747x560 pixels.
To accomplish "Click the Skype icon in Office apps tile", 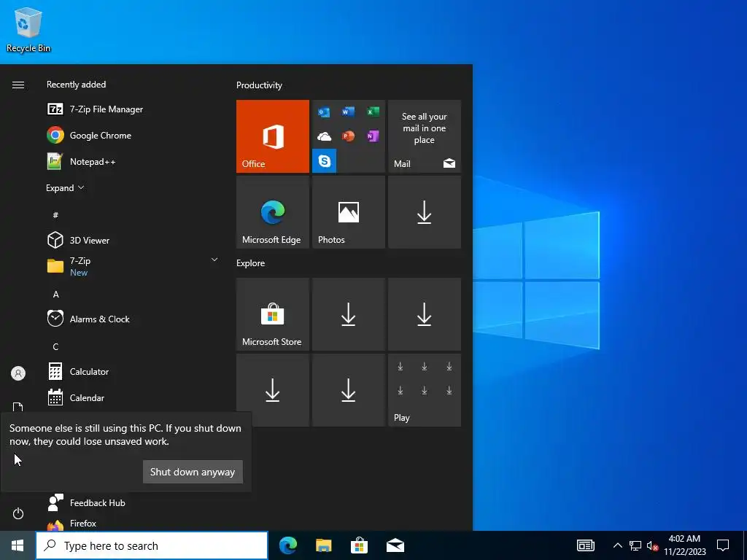I will click(324, 160).
